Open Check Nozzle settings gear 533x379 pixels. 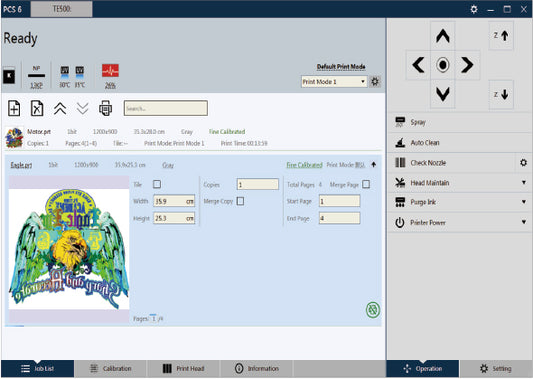(x=523, y=163)
